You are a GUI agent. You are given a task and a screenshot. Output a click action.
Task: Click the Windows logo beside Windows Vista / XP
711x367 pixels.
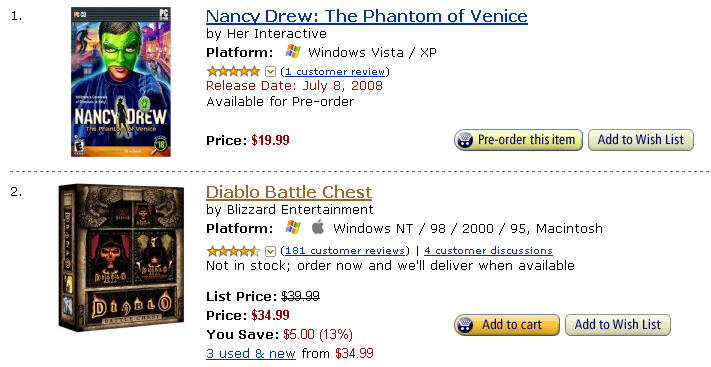[293, 52]
